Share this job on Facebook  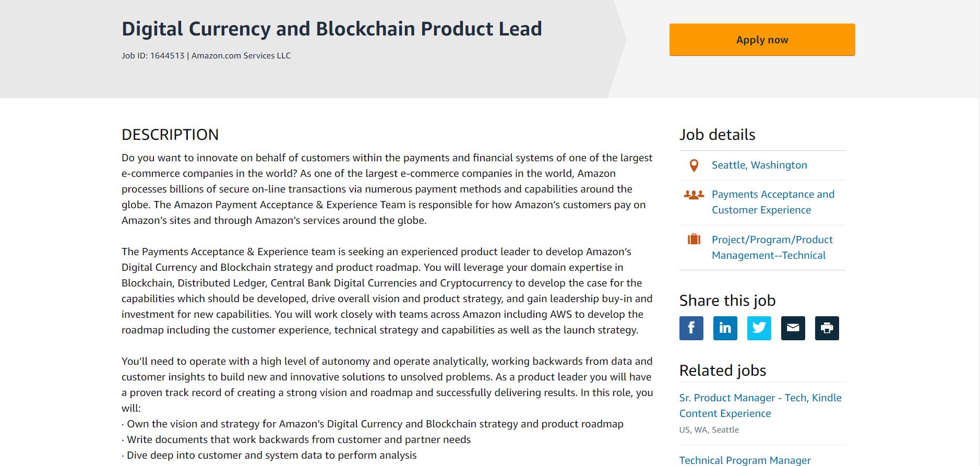pyautogui.click(x=691, y=328)
